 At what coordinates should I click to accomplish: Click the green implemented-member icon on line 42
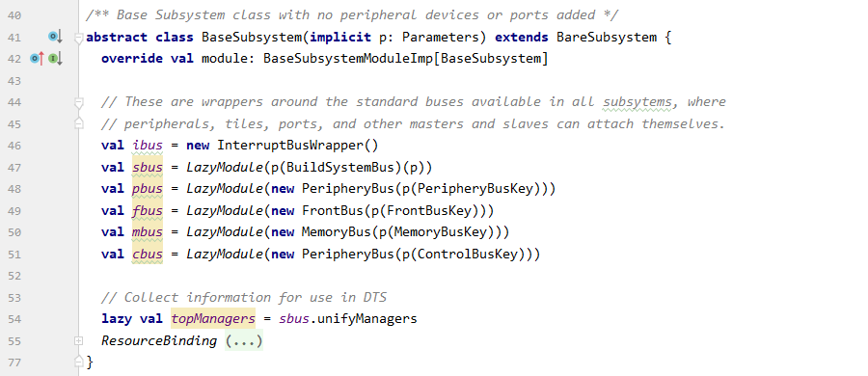tap(55, 58)
